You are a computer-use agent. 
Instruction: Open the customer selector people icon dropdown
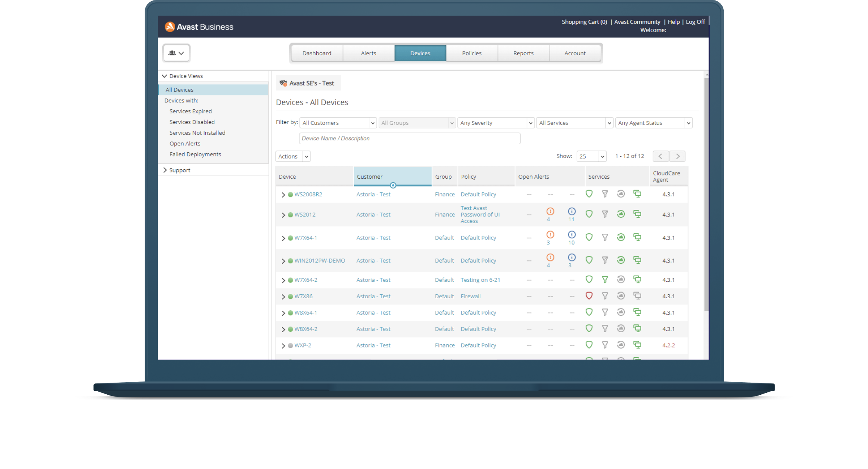[176, 53]
